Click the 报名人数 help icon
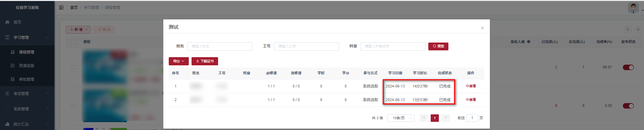644x130 pixels. coord(529,42)
